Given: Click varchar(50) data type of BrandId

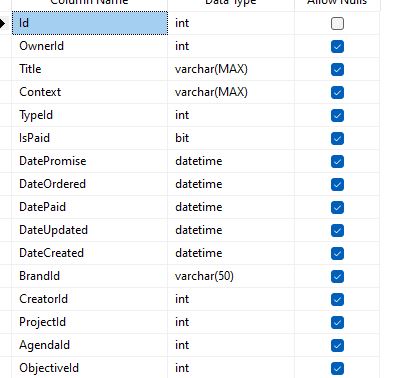Looking at the screenshot, I should 231,276.
